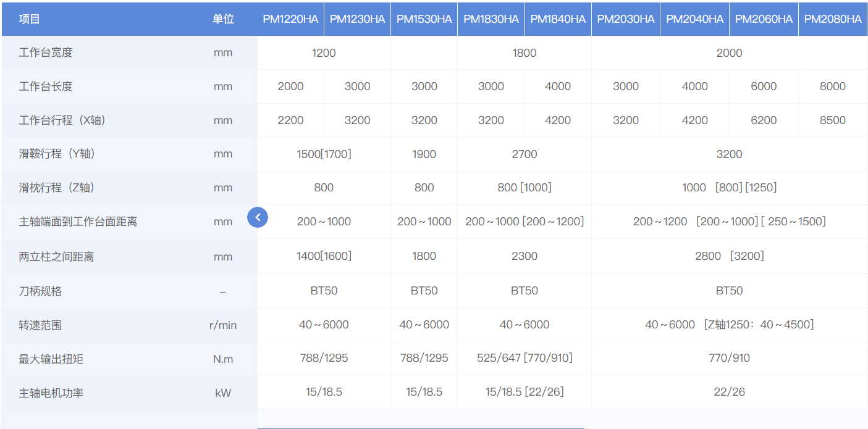
Task: Click the PM1840HA column header
Action: [x=558, y=19]
